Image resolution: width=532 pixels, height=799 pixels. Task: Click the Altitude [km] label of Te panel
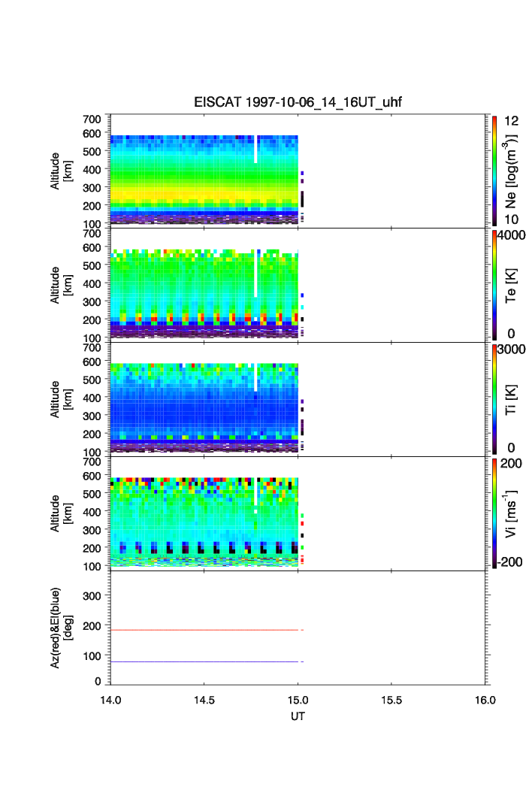[x=61, y=286]
